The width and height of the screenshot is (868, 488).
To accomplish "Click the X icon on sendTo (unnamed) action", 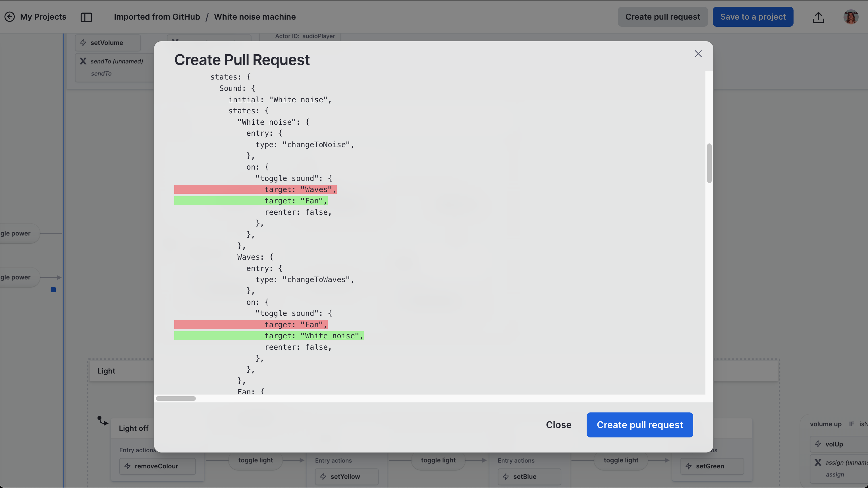I will tap(83, 61).
